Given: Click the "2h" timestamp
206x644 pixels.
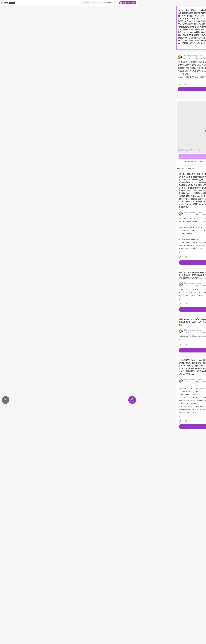Looking at the screenshot, I should click(179, 81).
